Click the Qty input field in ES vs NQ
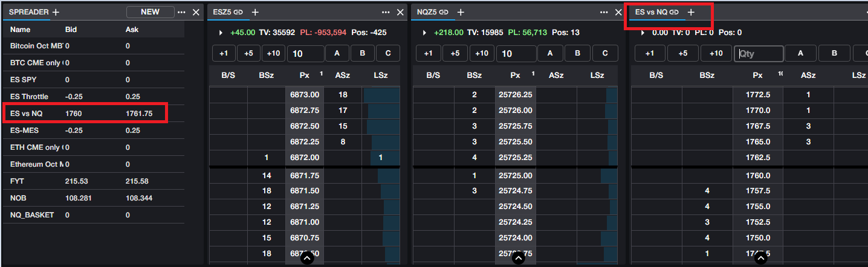Viewport: 868px width, 267px height. (x=759, y=53)
